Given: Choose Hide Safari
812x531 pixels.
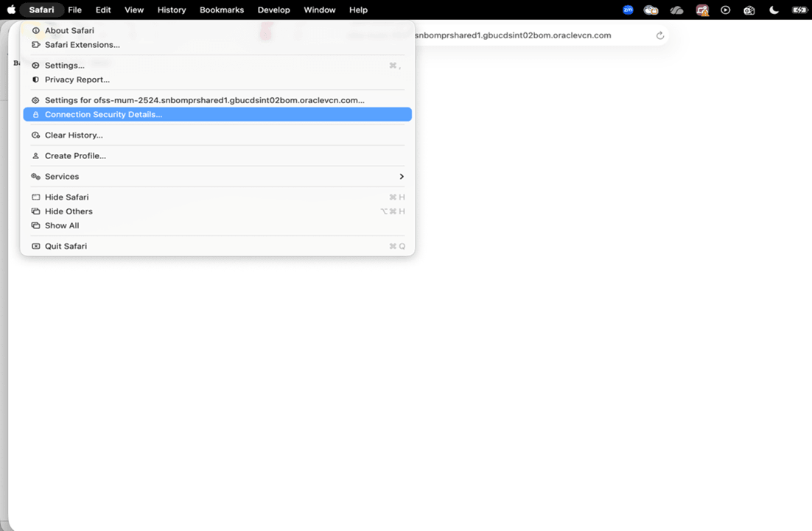Looking at the screenshot, I should click(x=217, y=197).
